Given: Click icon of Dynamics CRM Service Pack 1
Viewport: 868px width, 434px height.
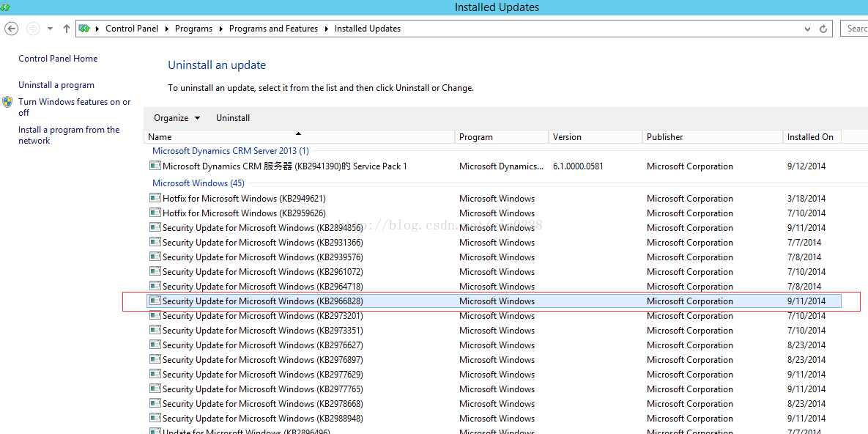Looking at the screenshot, I should [155, 166].
